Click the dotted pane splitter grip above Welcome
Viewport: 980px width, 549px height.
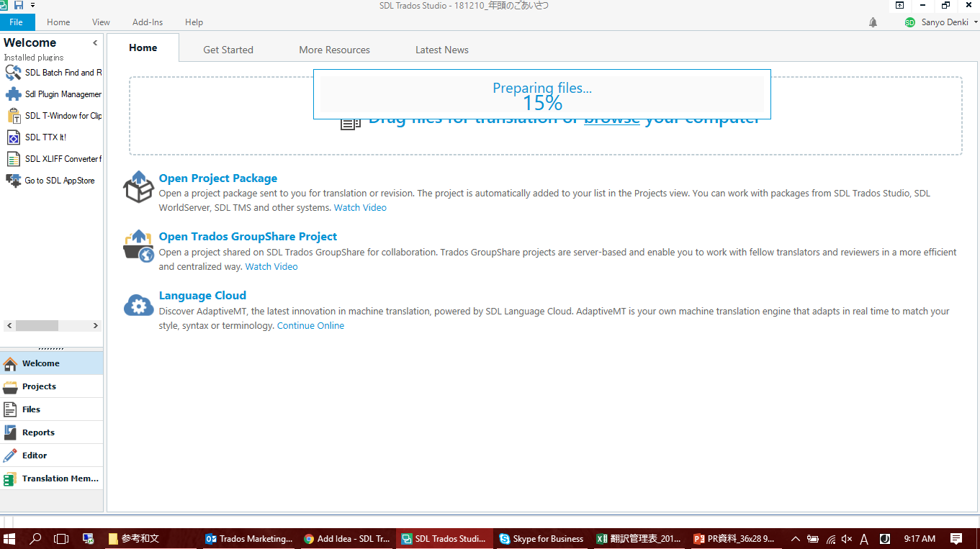pyautogui.click(x=51, y=348)
